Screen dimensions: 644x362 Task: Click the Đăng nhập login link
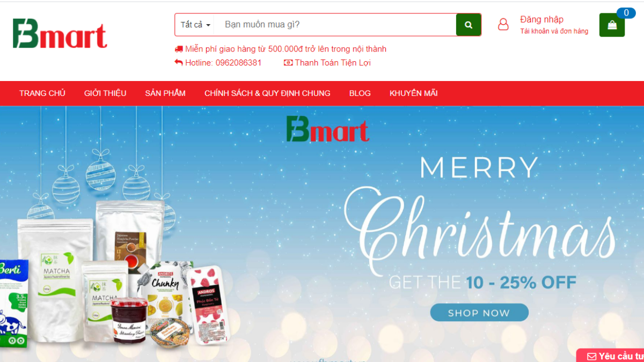[541, 19]
